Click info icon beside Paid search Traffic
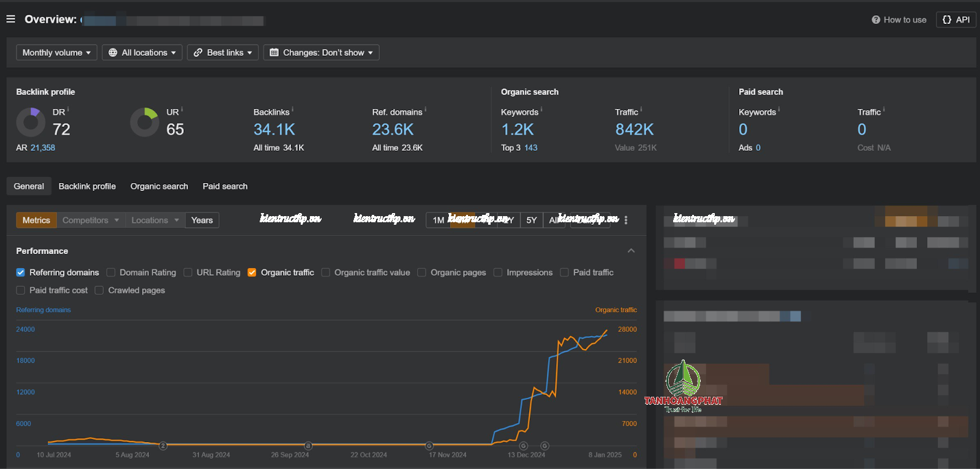The height and width of the screenshot is (469, 980). (x=884, y=110)
